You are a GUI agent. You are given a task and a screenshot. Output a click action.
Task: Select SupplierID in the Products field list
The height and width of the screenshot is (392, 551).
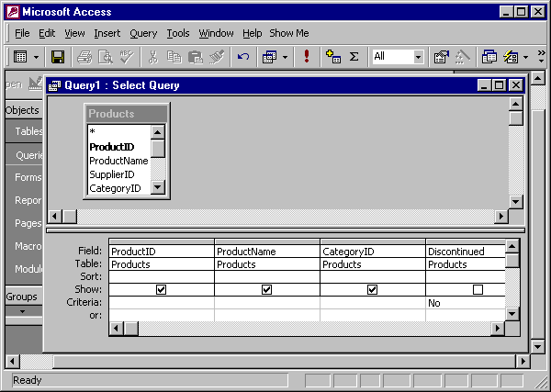[x=112, y=174]
